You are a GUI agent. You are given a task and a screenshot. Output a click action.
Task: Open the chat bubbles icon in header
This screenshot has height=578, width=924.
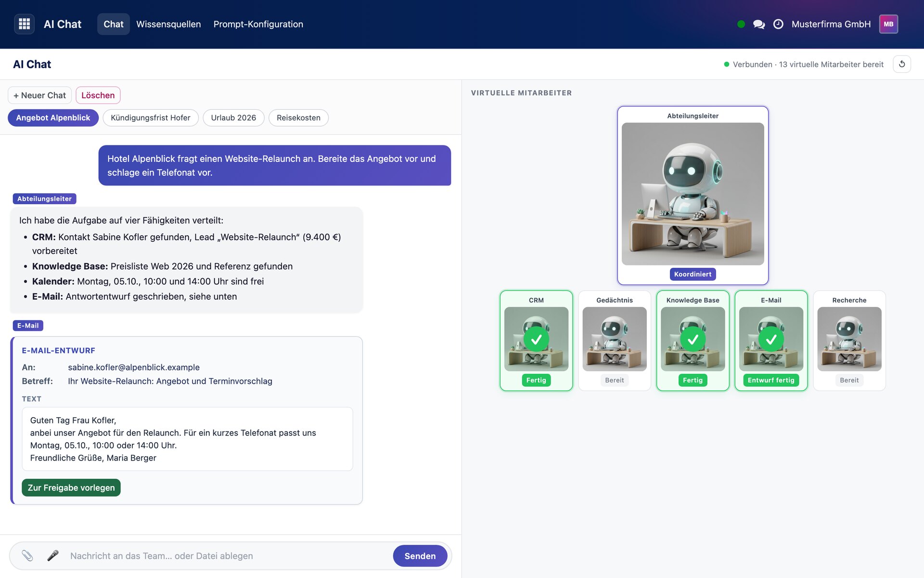coord(759,24)
